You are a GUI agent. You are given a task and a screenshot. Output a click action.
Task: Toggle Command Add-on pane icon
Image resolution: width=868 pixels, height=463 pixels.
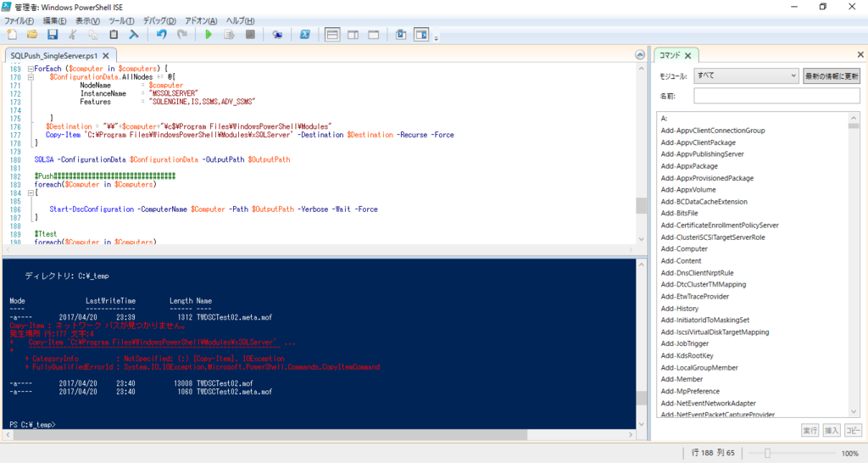point(421,35)
